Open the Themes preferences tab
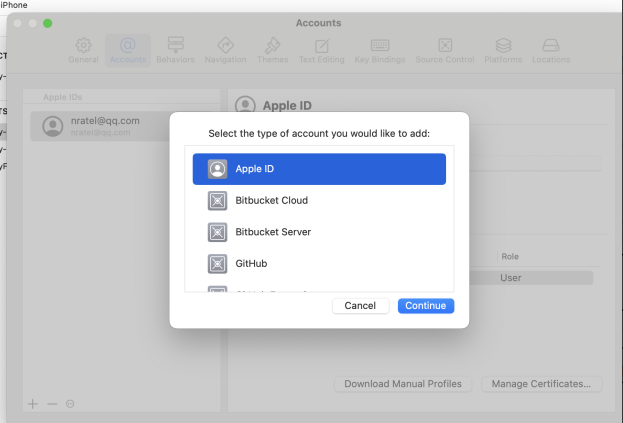 [x=272, y=50]
